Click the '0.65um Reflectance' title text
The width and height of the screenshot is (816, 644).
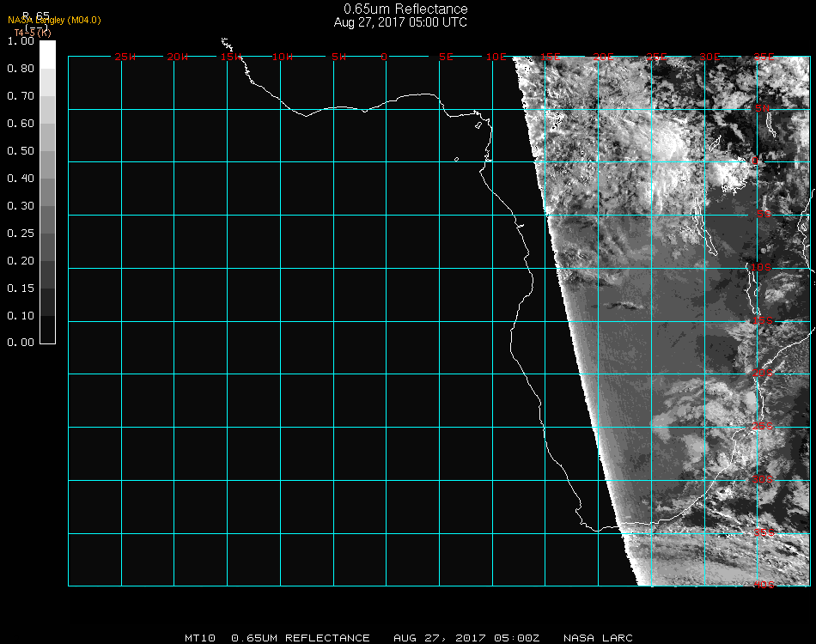405,9
